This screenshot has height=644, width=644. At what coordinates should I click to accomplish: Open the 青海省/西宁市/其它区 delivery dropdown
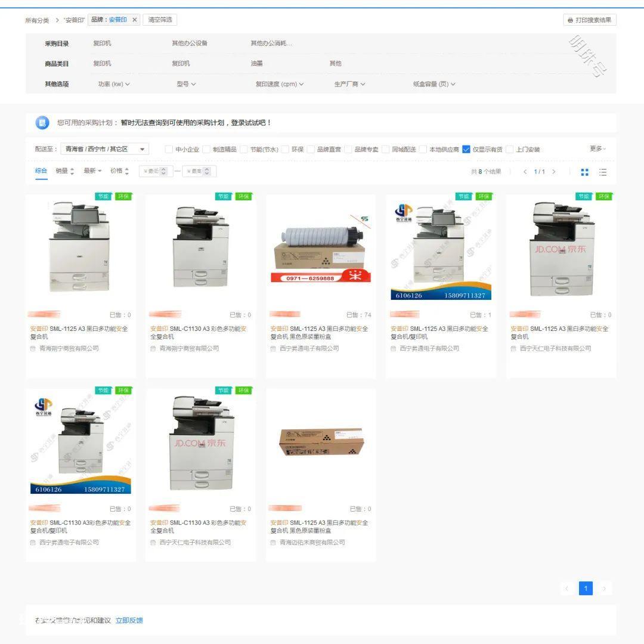click(105, 148)
